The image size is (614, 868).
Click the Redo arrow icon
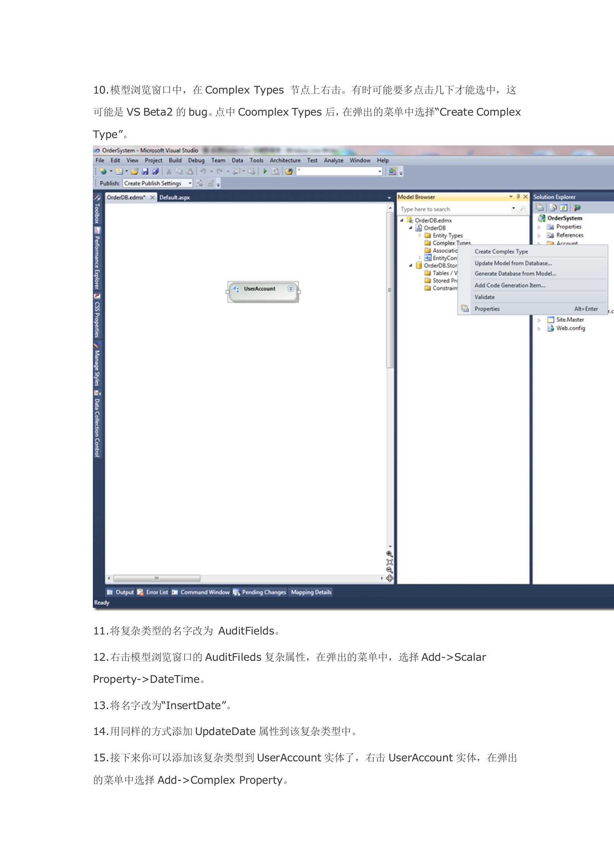point(220,171)
